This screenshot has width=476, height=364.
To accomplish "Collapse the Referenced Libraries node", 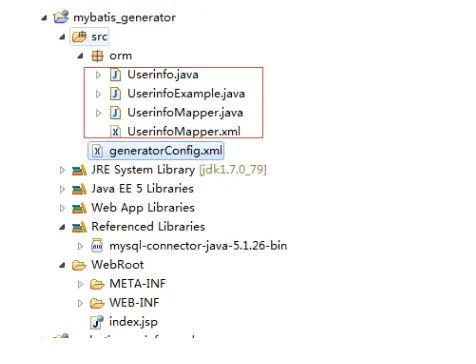I will [x=62, y=227].
